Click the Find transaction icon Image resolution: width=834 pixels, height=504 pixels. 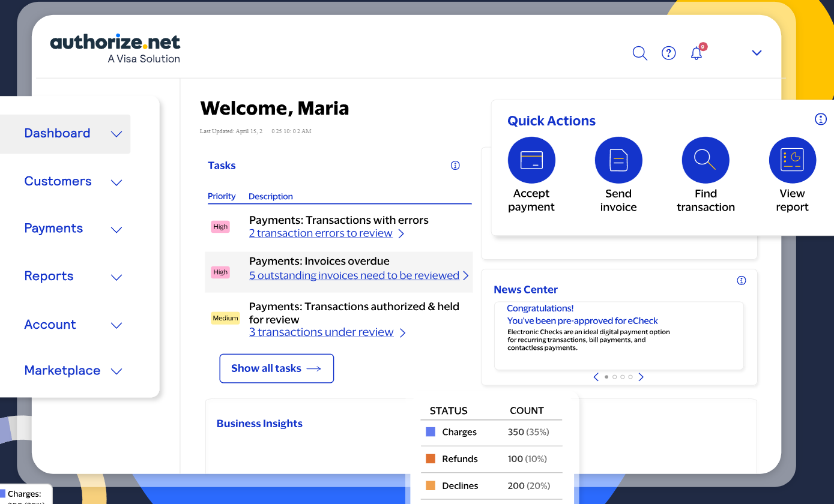point(706,160)
